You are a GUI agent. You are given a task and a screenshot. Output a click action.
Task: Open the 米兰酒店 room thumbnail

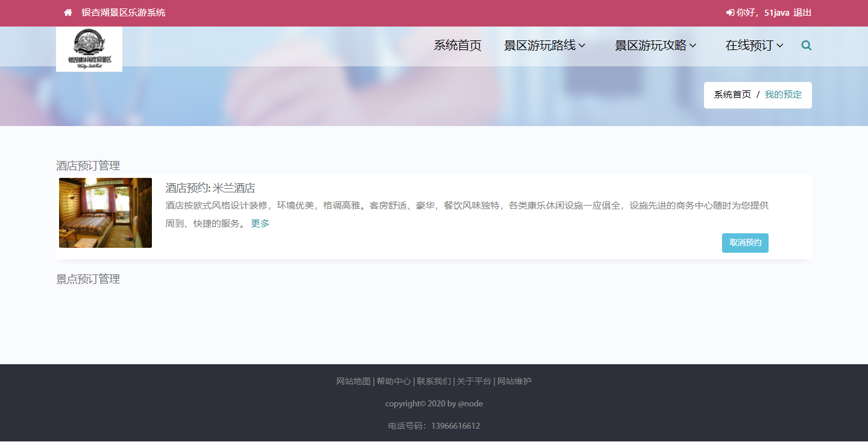tap(105, 213)
